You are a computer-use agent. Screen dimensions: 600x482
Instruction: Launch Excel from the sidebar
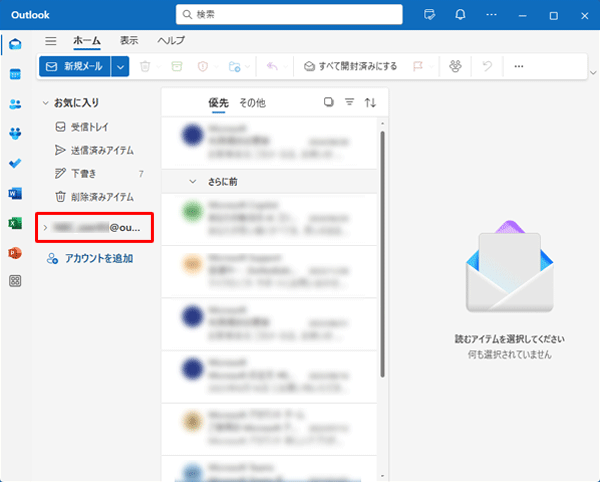(x=15, y=223)
